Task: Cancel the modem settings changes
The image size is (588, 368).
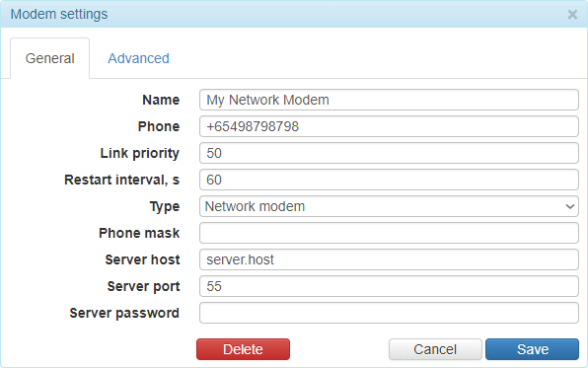Action: pos(435,349)
